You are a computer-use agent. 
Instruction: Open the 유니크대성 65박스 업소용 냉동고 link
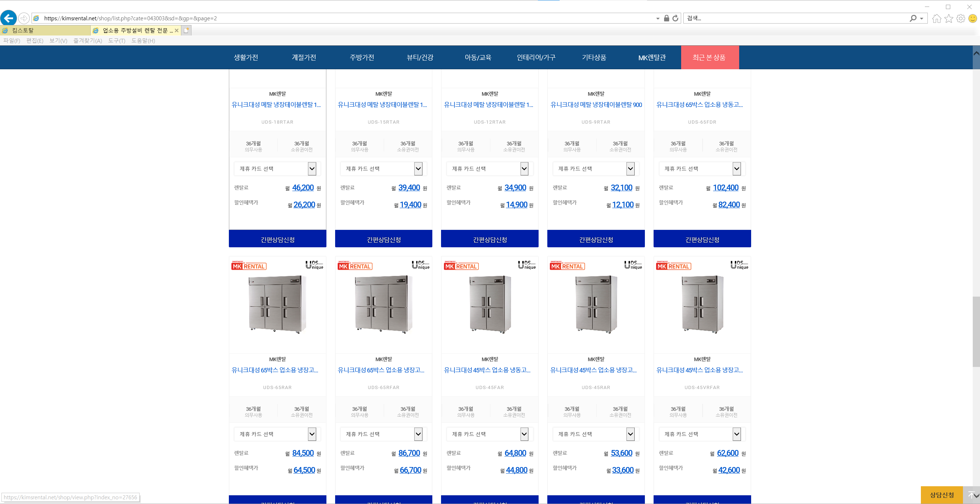[699, 104]
